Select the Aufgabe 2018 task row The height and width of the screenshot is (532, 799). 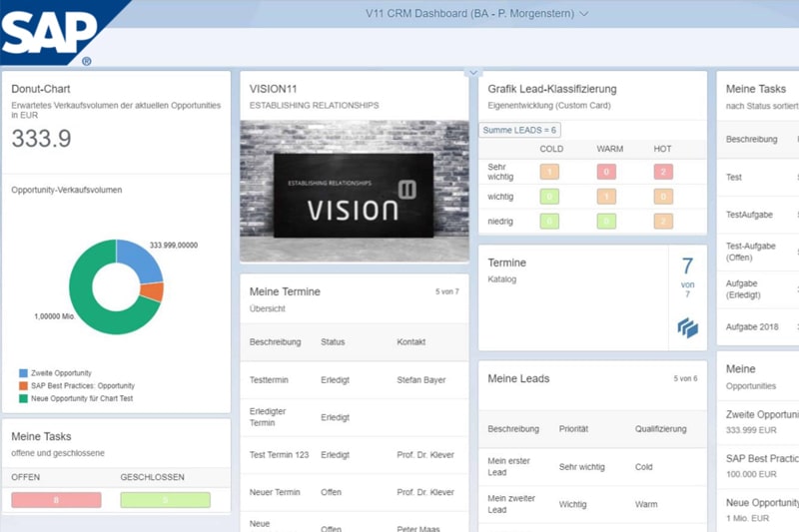point(758,326)
